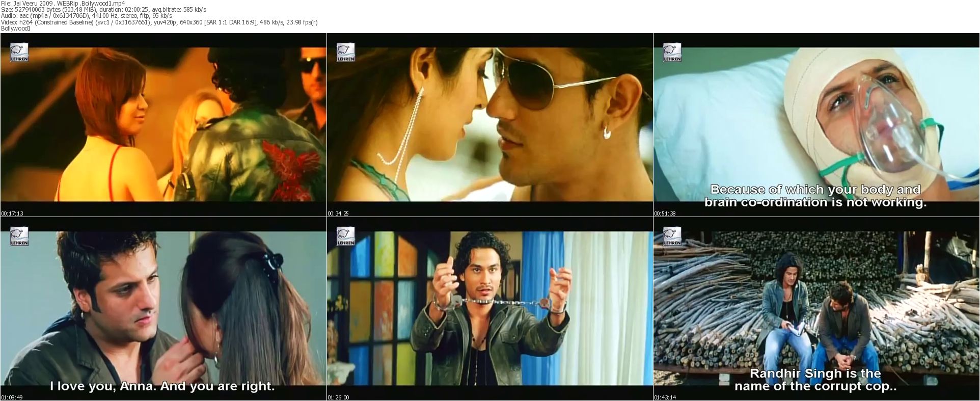Open the thumbnail at 00:51:38
Viewport: 980px width, 401px height.
tap(816, 125)
